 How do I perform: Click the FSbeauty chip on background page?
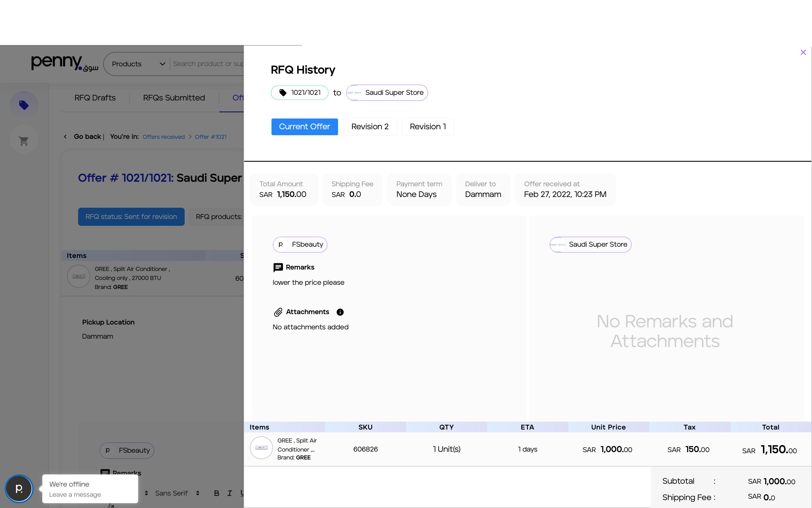pyautogui.click(x=127, y=450)
